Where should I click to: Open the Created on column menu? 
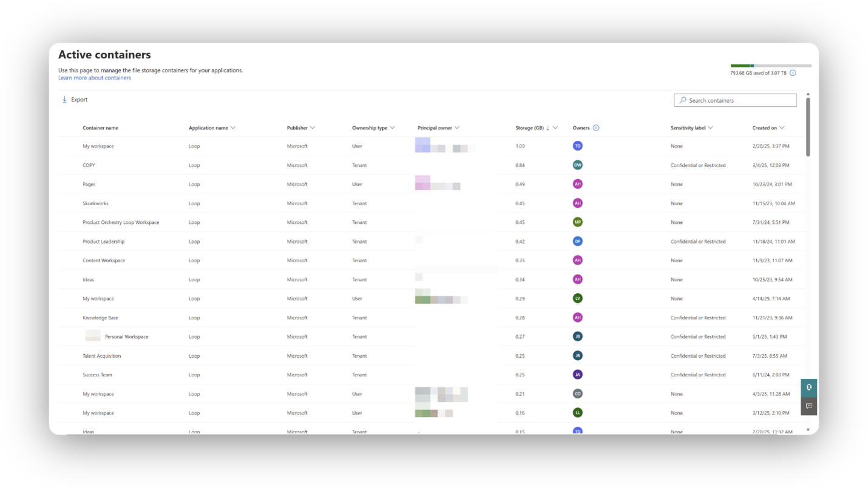[x=782, y=128]
